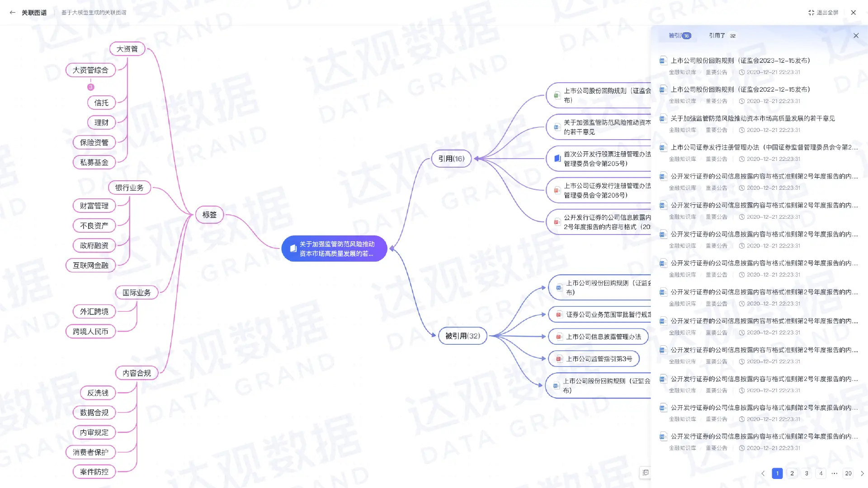Collapse the 被引用(32) branch node

462,336
